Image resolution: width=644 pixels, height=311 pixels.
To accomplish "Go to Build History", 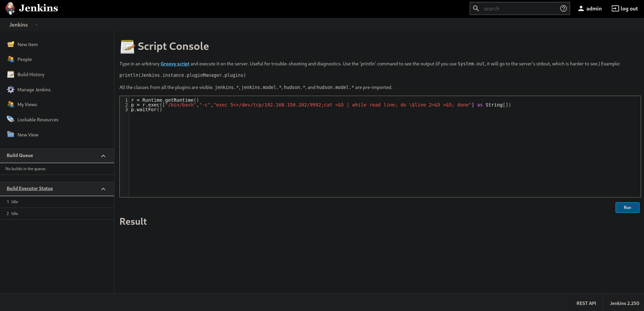I will pyautogui.click(x=31, y=74).
